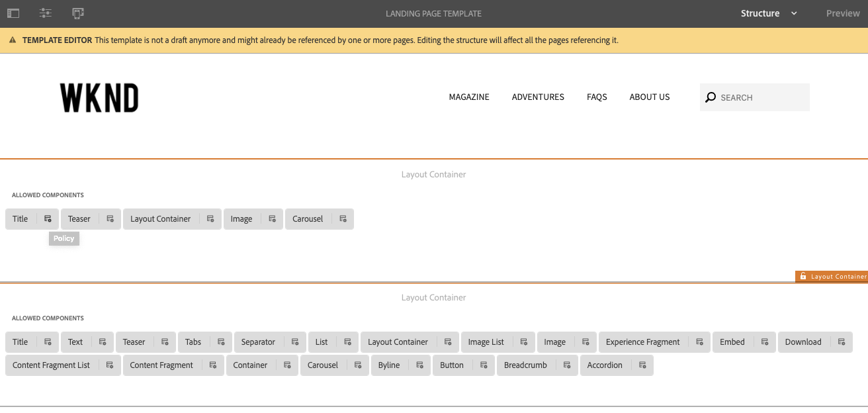This screenshot has width=868, height=413.
Task: Open policy icon for Separator component
Action: pos(295,342)
